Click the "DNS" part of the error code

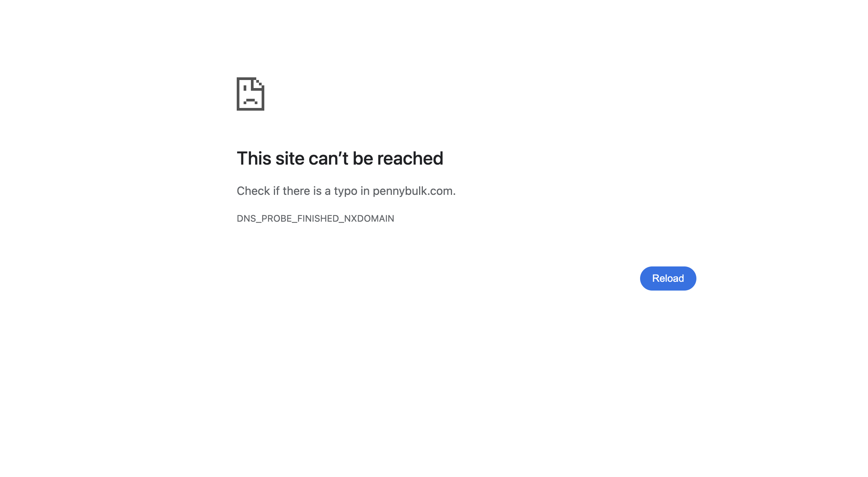246,219
